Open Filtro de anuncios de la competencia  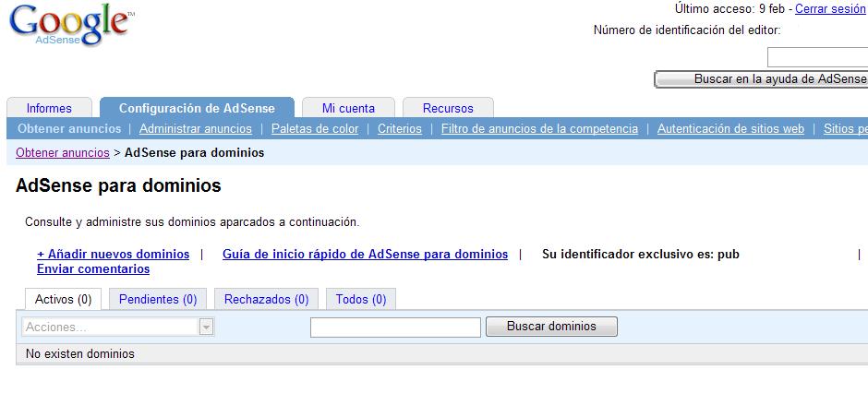[539, 129]
